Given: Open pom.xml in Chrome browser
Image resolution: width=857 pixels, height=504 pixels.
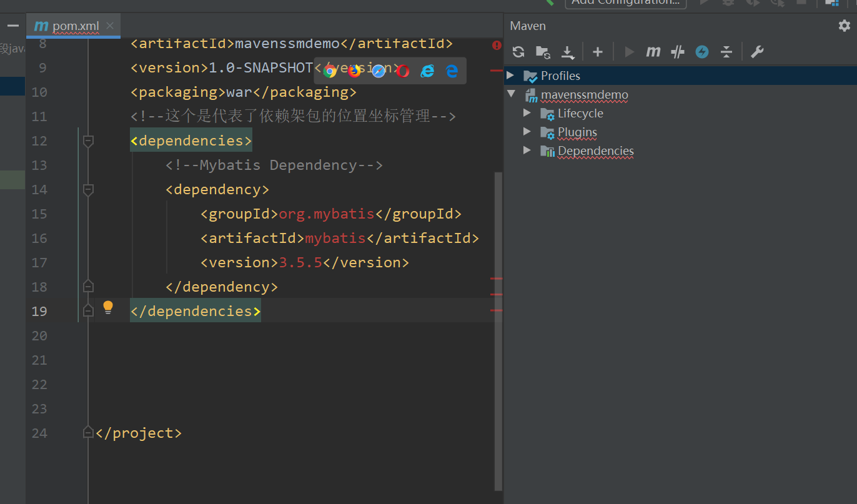Looking at the screenshot, I should pyautogui.click(x=330, y=71).
